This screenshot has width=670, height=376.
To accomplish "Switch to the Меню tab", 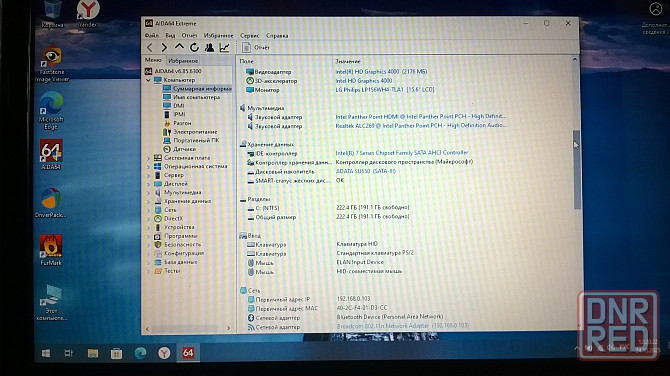I will (153, 60).
